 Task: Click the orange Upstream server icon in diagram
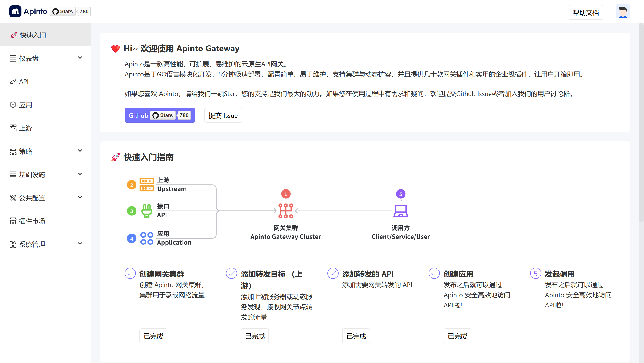click(x=147, y=185)
